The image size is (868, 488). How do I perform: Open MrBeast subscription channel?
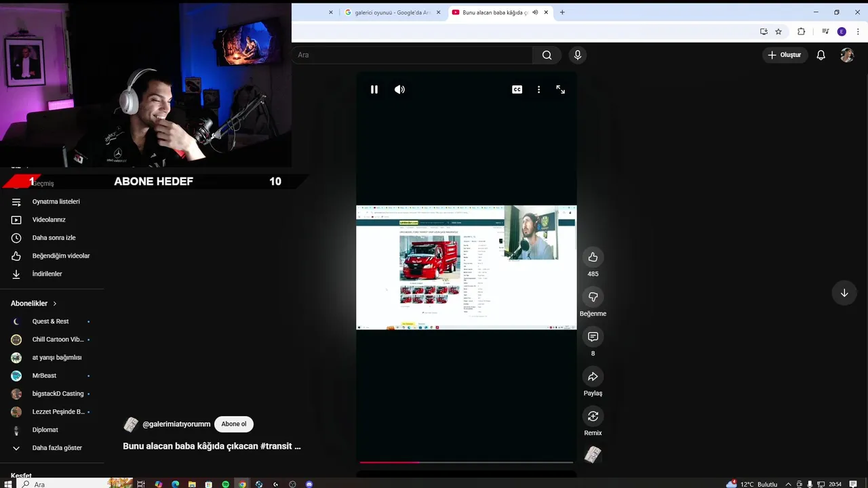53,375
